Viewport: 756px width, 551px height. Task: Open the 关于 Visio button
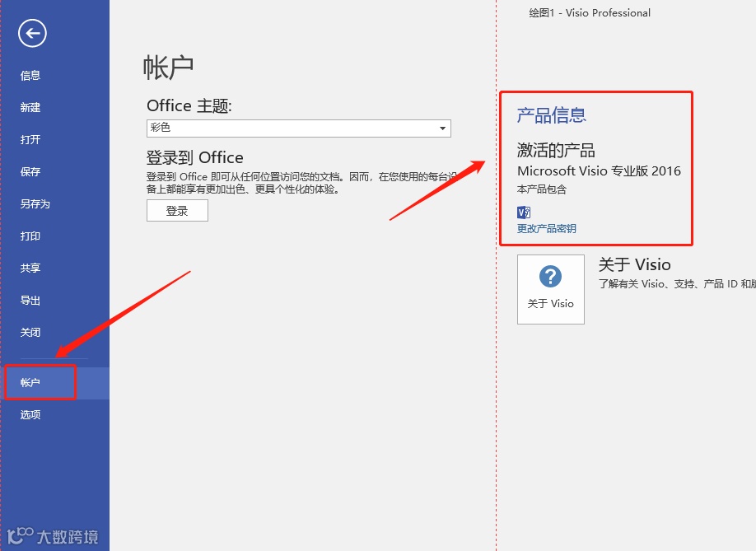[x=551, y=289]
